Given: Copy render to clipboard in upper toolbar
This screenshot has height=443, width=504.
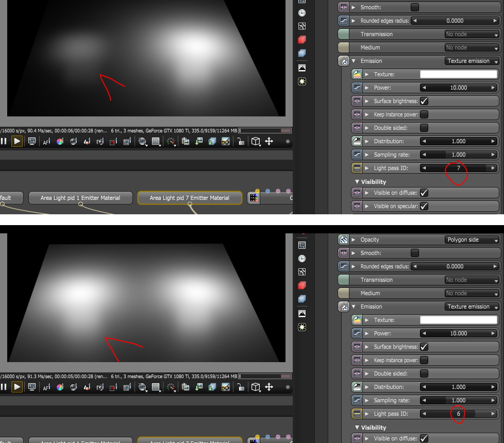Looking at the screenshot, I should click(186, 141).
